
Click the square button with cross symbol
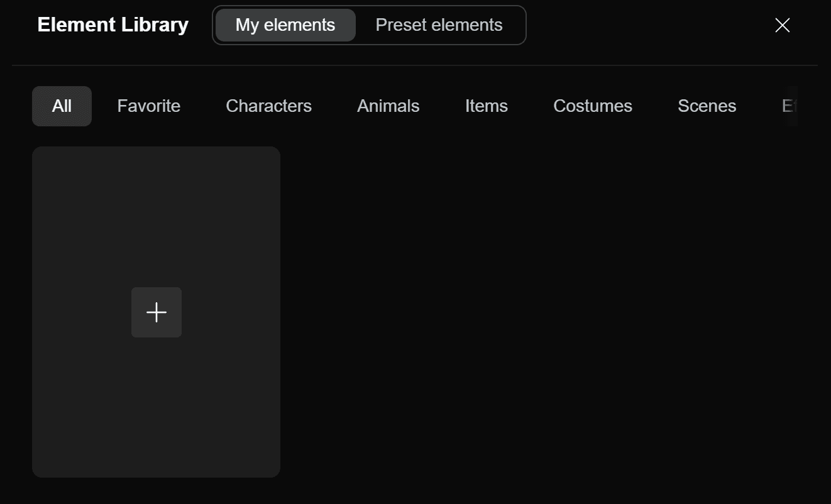click(x=157, y=312)
